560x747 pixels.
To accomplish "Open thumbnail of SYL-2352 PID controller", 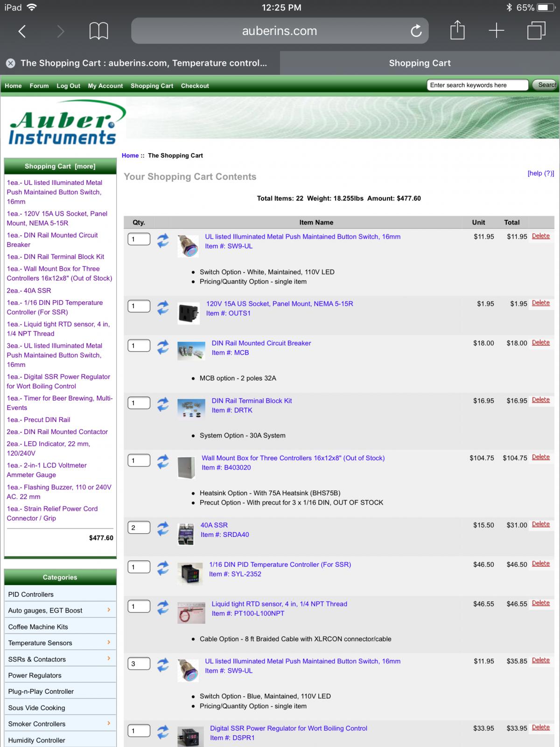I will 190,574.
